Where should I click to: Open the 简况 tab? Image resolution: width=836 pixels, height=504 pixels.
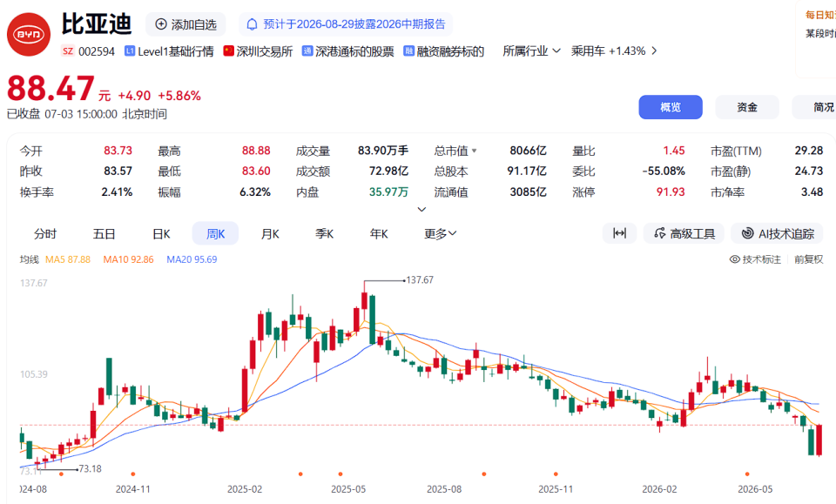tap(816, 107)
